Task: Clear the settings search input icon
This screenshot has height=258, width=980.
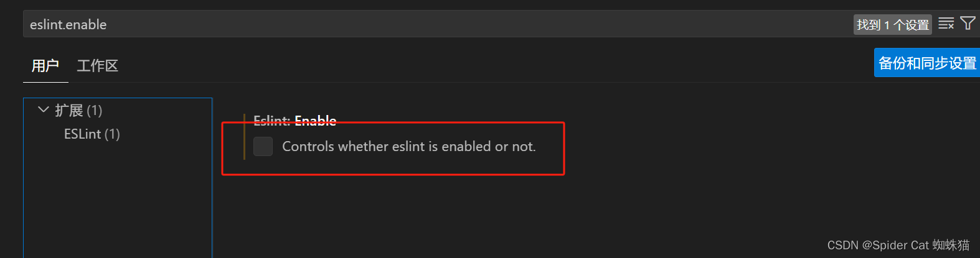Action: 946,24
